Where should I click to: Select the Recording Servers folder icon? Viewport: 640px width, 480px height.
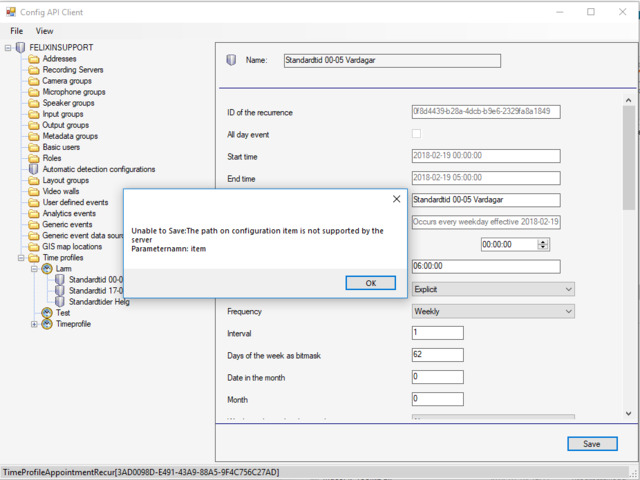tap(34, 70)
